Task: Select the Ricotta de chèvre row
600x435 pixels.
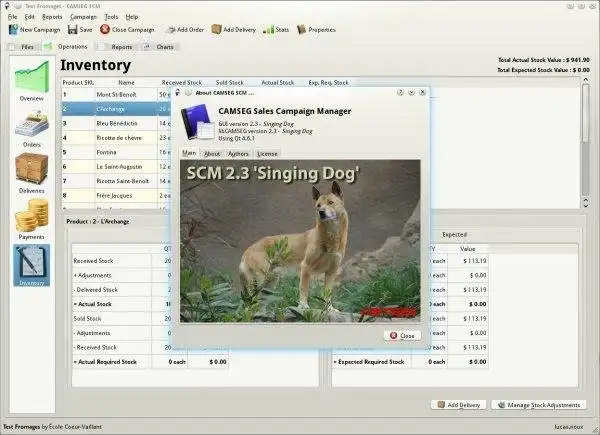Action: coord(116,138)
